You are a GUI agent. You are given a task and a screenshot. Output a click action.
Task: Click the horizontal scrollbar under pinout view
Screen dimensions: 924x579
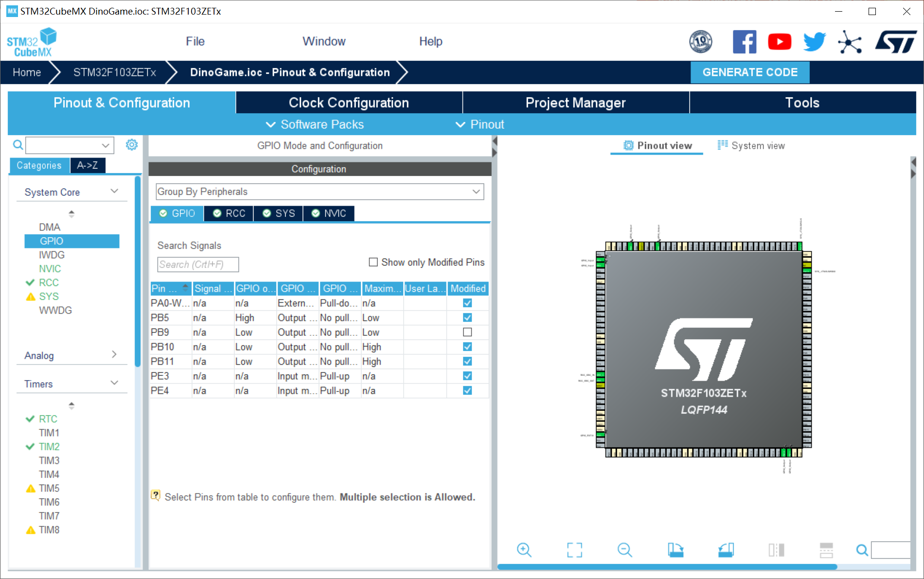[667, 566]
